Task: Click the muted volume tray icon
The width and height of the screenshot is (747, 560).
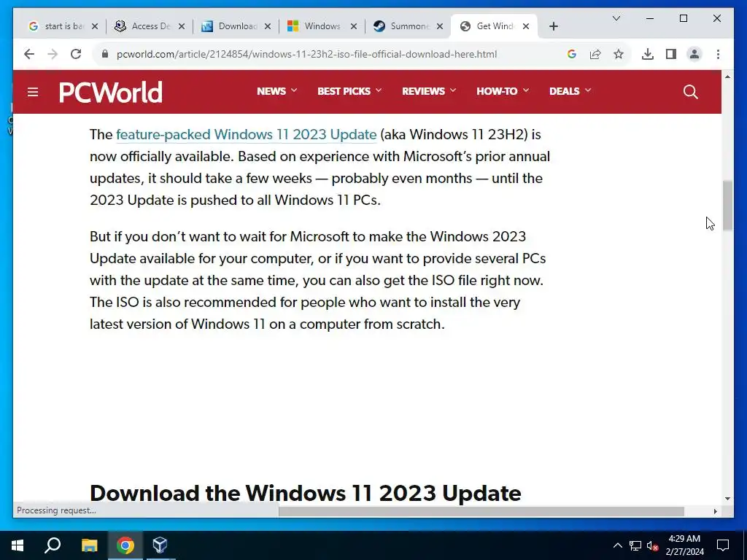Action: pos(652,545)
